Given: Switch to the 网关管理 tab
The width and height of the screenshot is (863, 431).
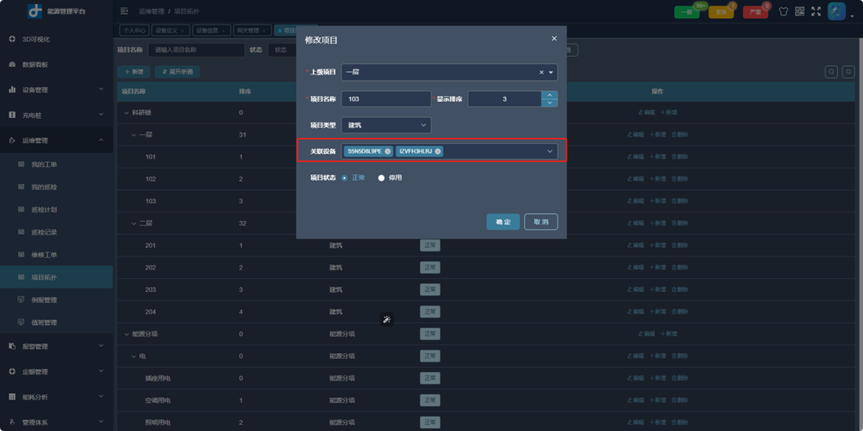Looking at the screenshot, I should click(252, 30).
